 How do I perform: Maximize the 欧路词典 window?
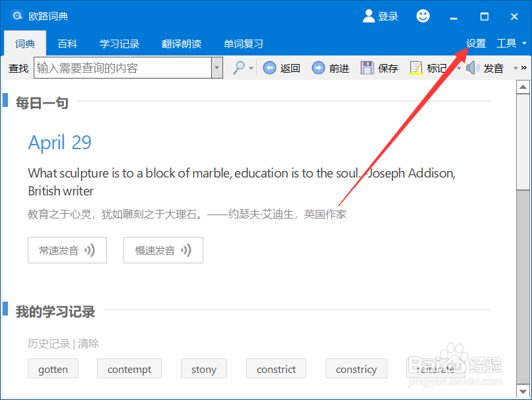tap(484, 17)
